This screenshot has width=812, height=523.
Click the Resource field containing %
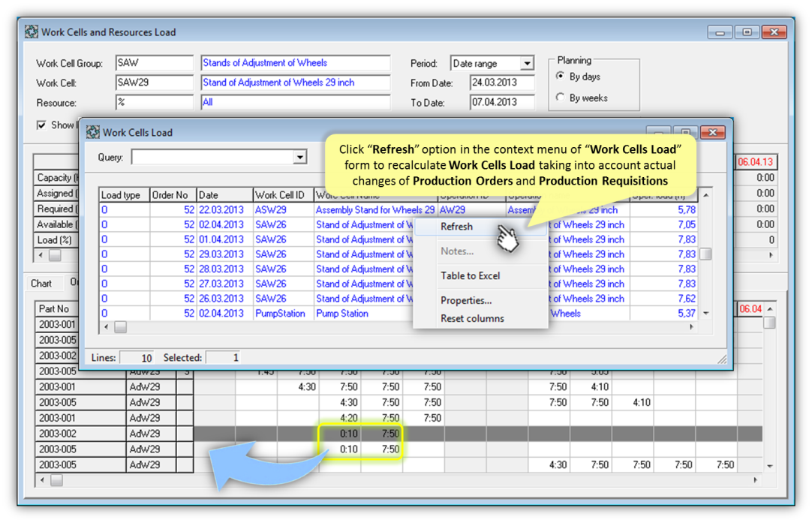155,102
